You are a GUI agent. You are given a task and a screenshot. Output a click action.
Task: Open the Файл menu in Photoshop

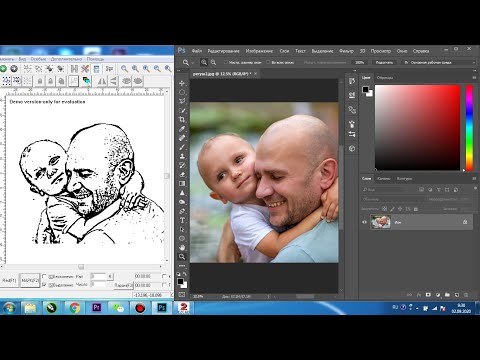(197, 51)
